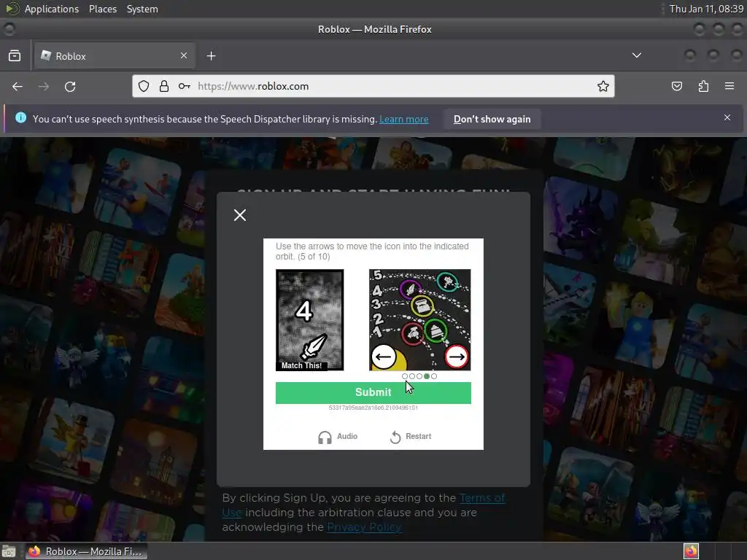The width and height of the screenshot is (747, 560).
Task: Expand the list all tabs dropdown
Action: [x=636, y=55]
